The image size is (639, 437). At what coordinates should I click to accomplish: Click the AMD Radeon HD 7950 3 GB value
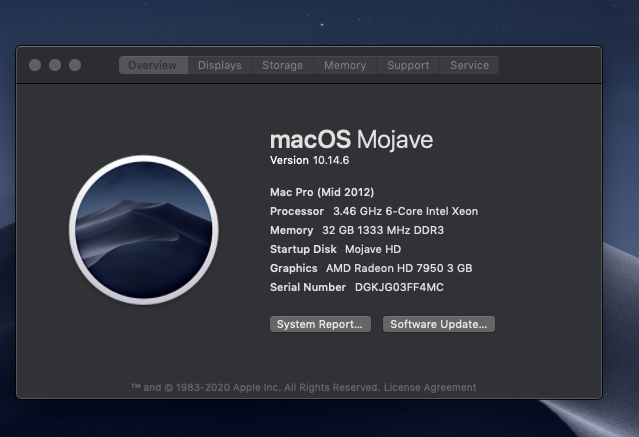pos(399,268)
